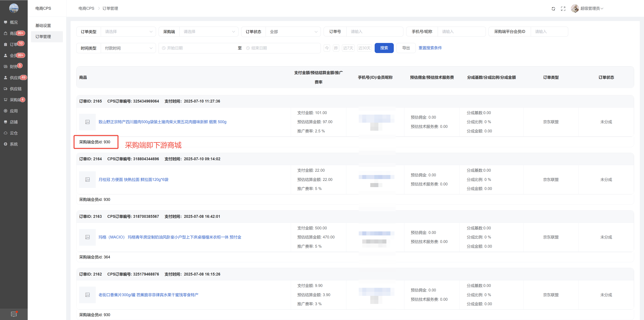
Task: Open 店铺 shop section in sidebar
Action: point(13,122)
